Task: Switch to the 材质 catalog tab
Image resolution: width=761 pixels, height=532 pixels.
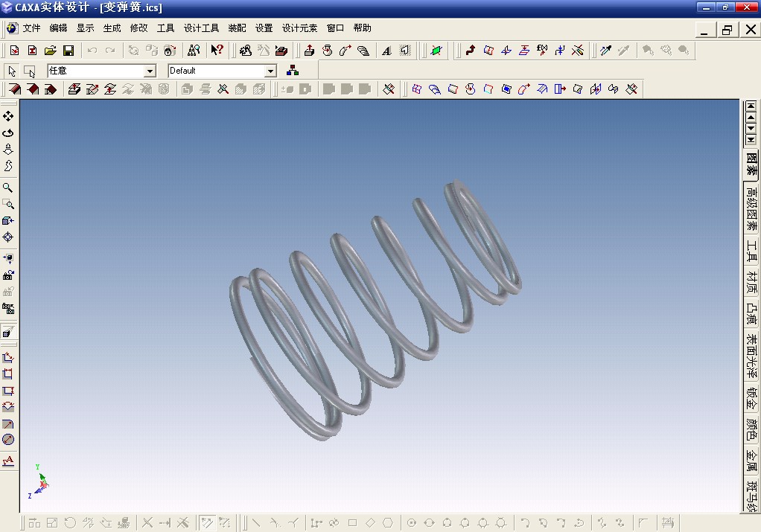Action: pyautogui.click(x=751, y=283)
